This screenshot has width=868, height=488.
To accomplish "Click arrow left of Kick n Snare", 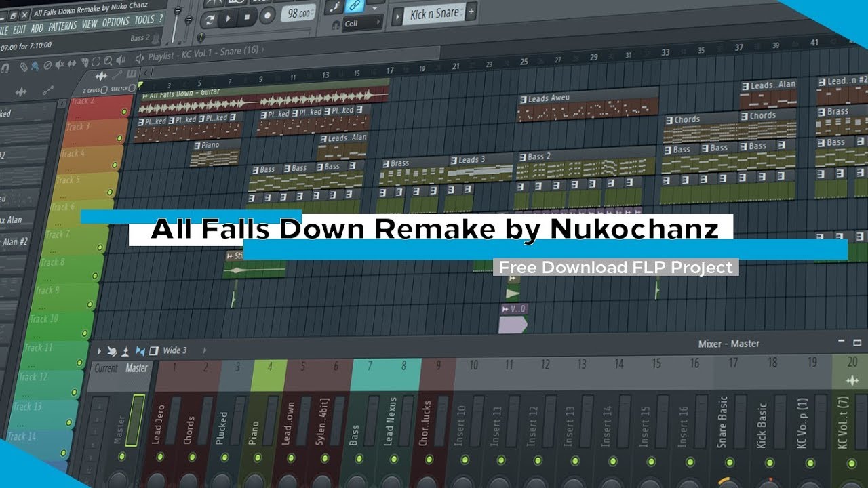I will click(x=397, y=17).
